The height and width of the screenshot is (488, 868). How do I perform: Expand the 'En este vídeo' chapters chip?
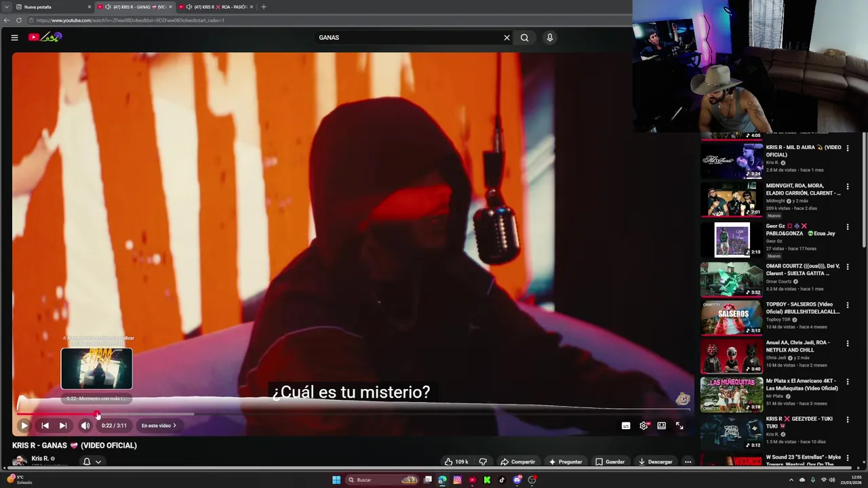159,426
